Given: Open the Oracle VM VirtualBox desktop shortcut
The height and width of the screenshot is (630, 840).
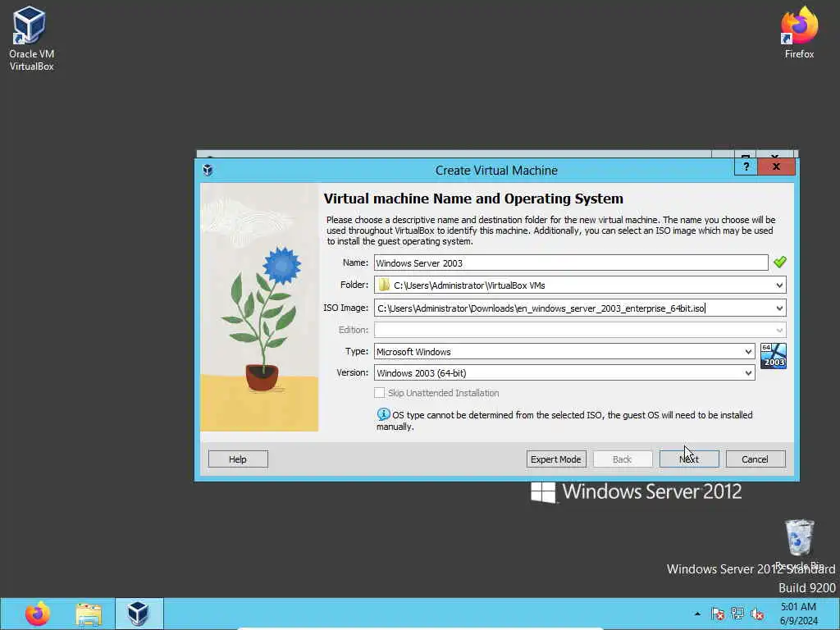Looking at the screenshot, I should pos(31,38).
